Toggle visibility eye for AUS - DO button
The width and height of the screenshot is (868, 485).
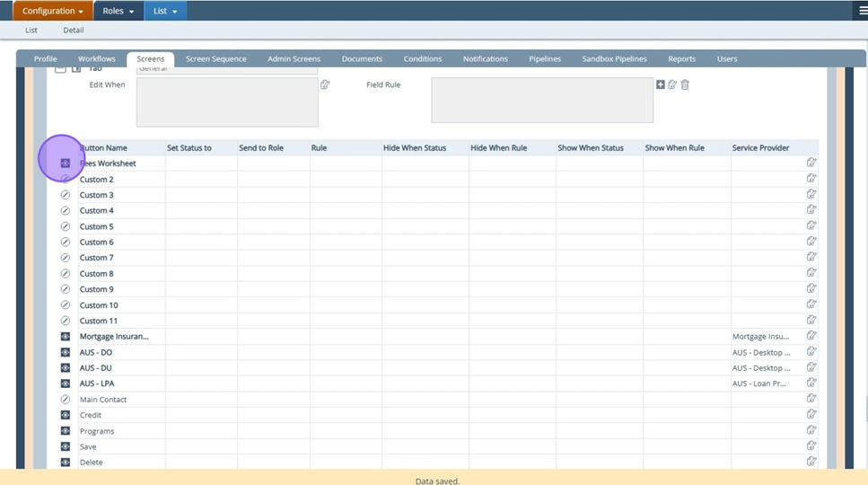tap(66, 352)
